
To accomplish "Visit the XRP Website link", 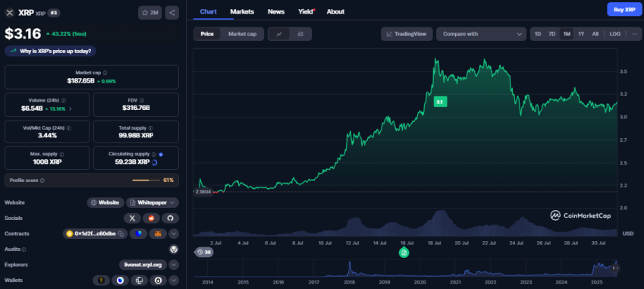I will click(x=105, y=203).
